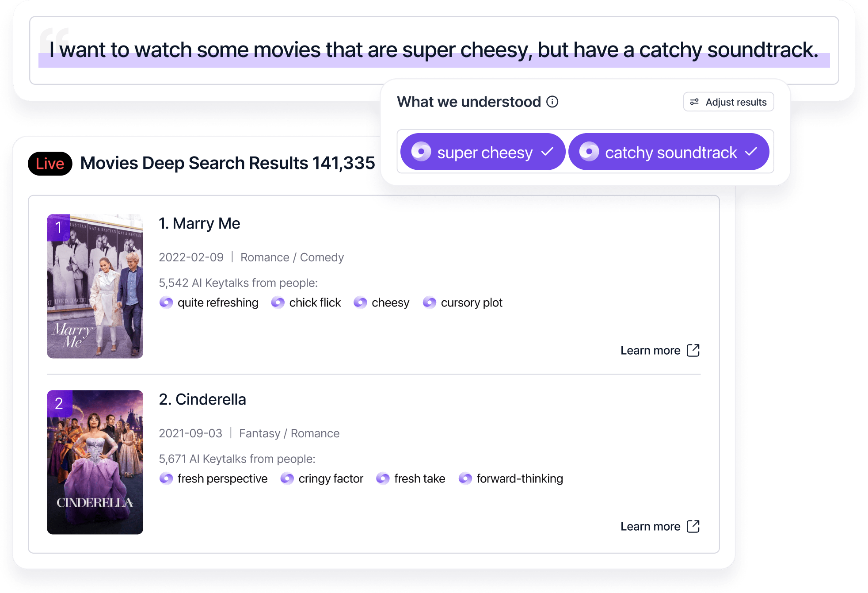This screenshot has height=593, width=868.
Task: Click the Romance / Comedy genre text
Action: pyautogui.click(x=292, y=257)
